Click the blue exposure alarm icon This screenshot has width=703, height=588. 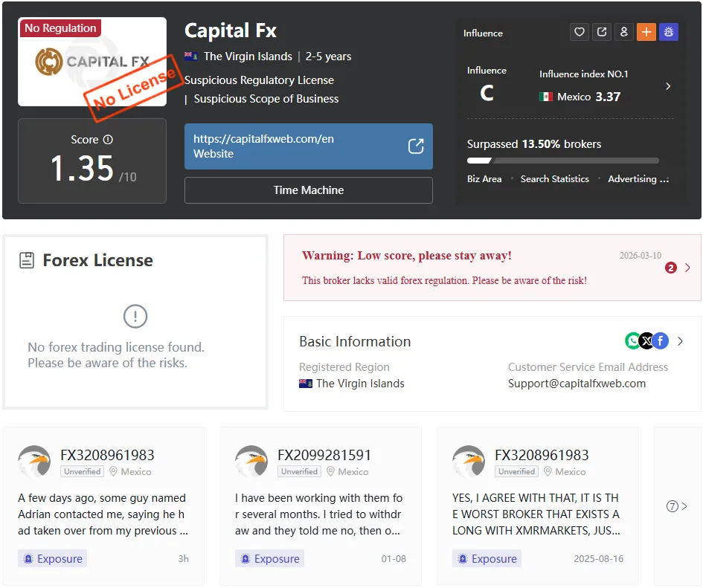point(669,32)
